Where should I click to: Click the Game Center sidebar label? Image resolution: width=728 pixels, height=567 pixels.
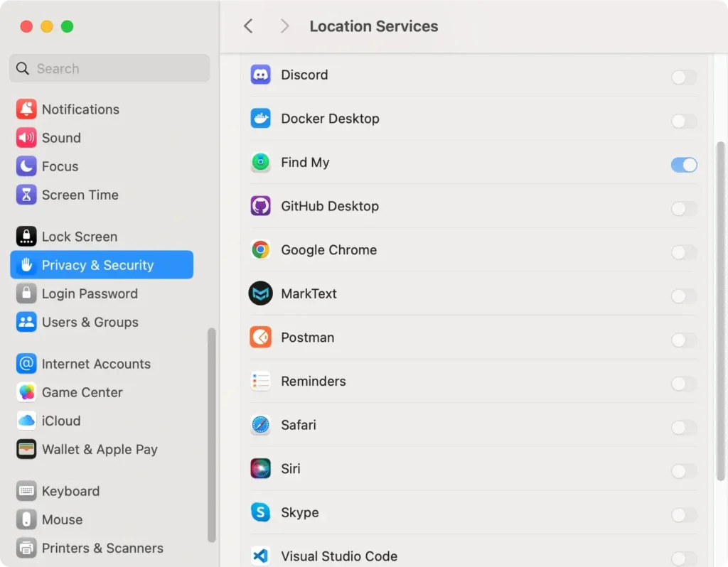click(82, 392)
